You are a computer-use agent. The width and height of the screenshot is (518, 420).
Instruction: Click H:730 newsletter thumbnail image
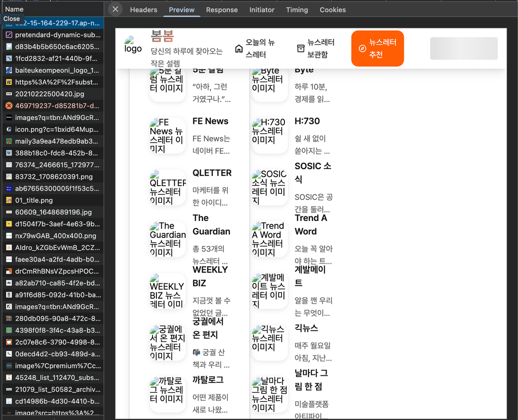270,136
